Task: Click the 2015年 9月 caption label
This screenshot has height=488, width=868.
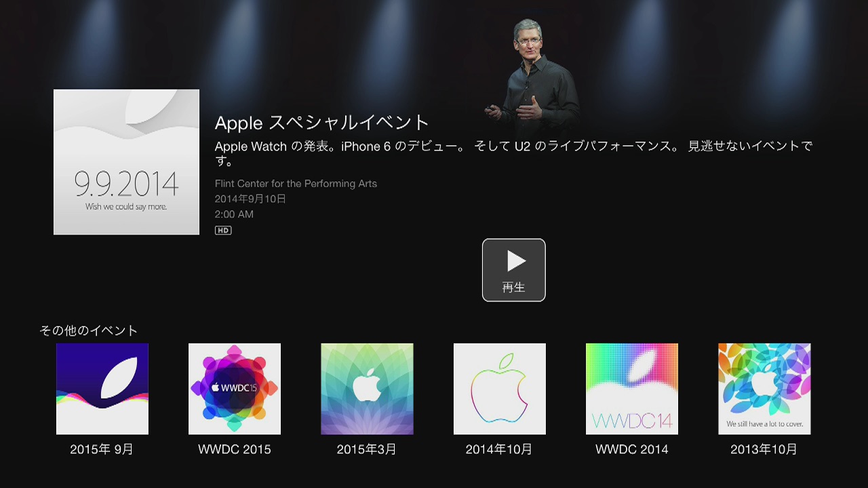Action: 102,449
